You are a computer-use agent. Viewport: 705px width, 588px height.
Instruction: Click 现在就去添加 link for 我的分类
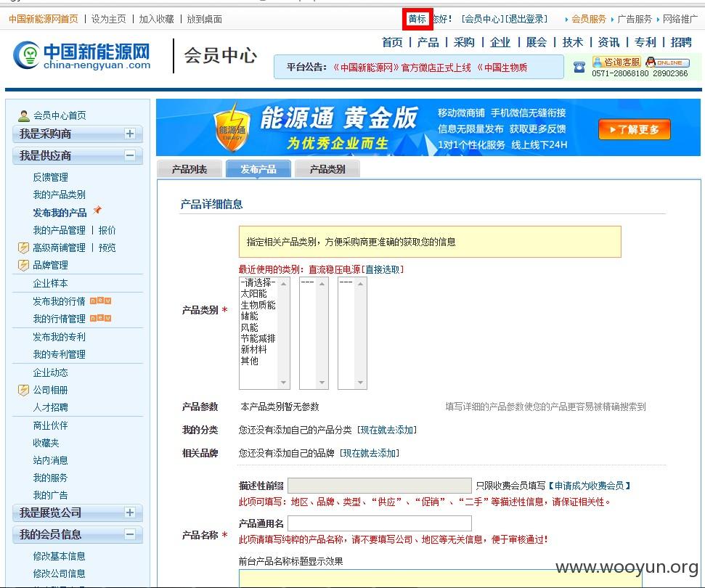pyautogui.click(x=387, y=430)
